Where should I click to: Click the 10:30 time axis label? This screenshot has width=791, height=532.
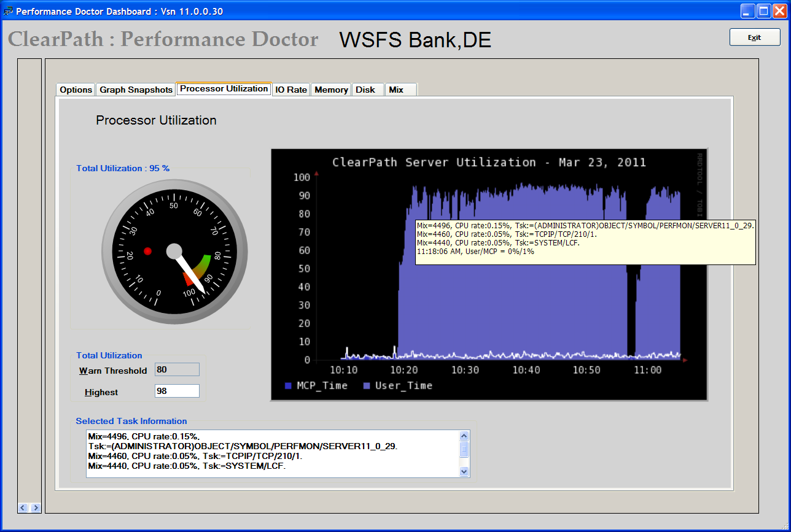(x=465, y=370)
